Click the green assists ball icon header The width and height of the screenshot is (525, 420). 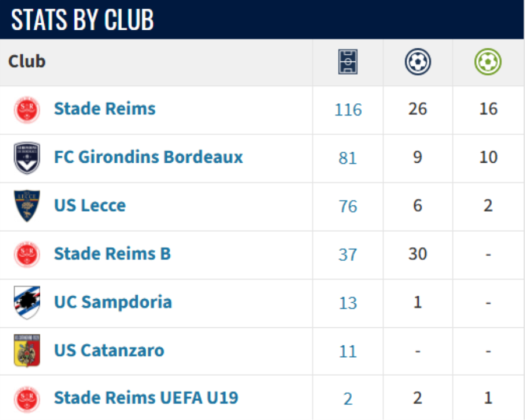pos(488,62)
